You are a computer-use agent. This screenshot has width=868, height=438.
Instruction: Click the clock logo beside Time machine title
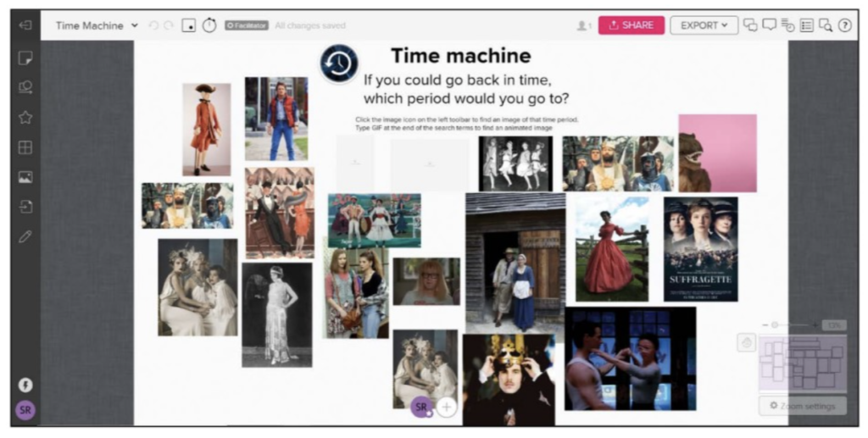tap(339, 64)
